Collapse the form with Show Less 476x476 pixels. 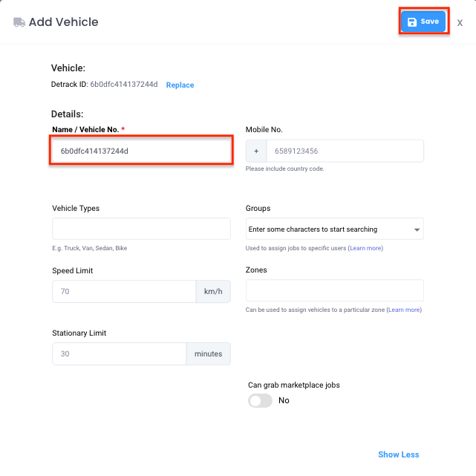click(398, 454)
